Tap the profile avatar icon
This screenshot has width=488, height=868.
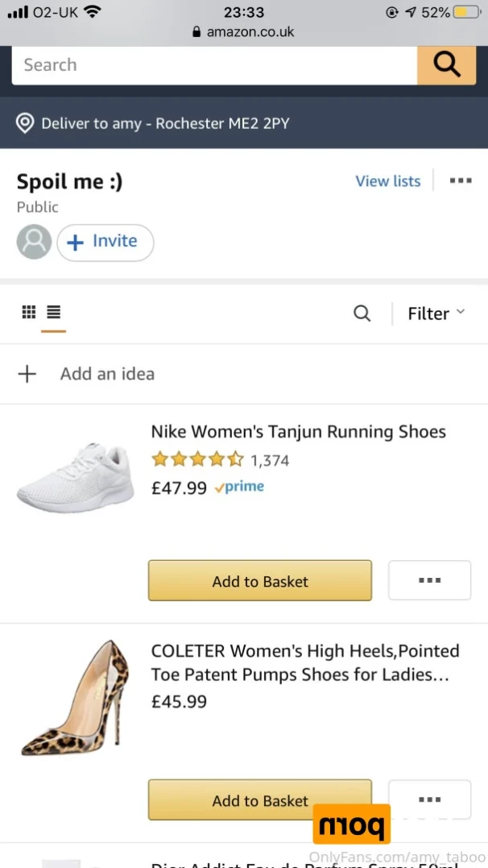pyautogui.click(x=35, y=242)
